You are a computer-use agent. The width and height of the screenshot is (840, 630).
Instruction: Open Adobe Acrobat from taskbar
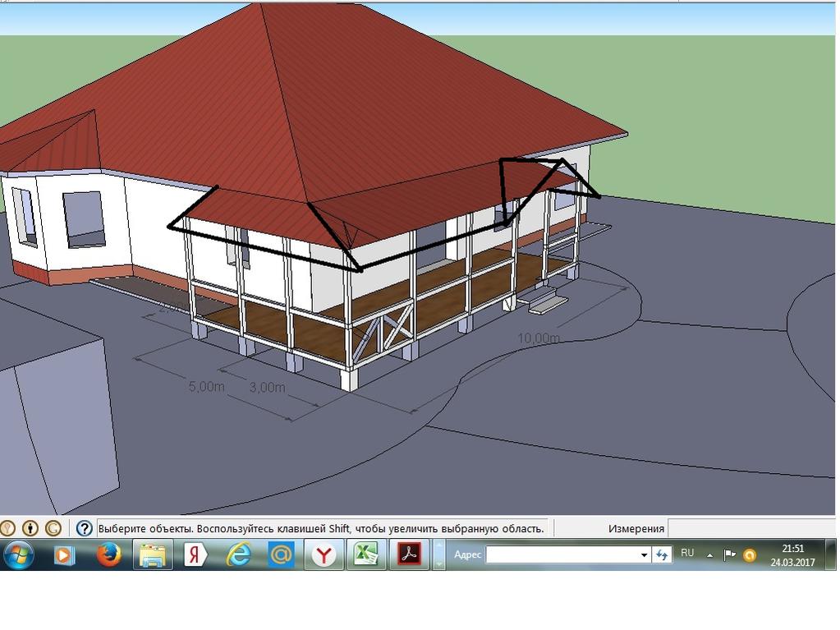(409, 555)
